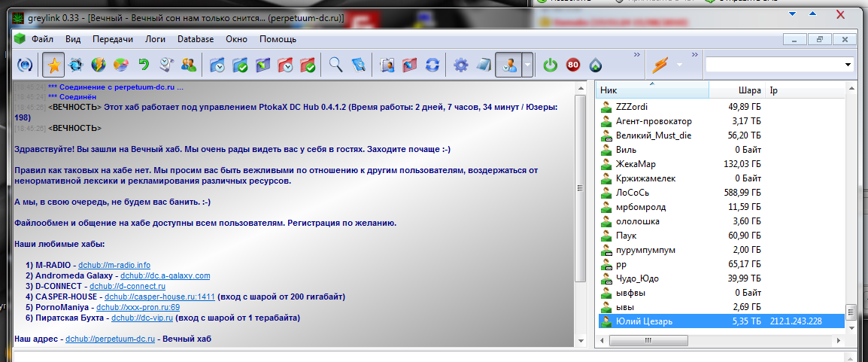The width and height of the screenshot is (868, 362).
Task: Click the two users icon in toolbar
Action: coord(188,65)
